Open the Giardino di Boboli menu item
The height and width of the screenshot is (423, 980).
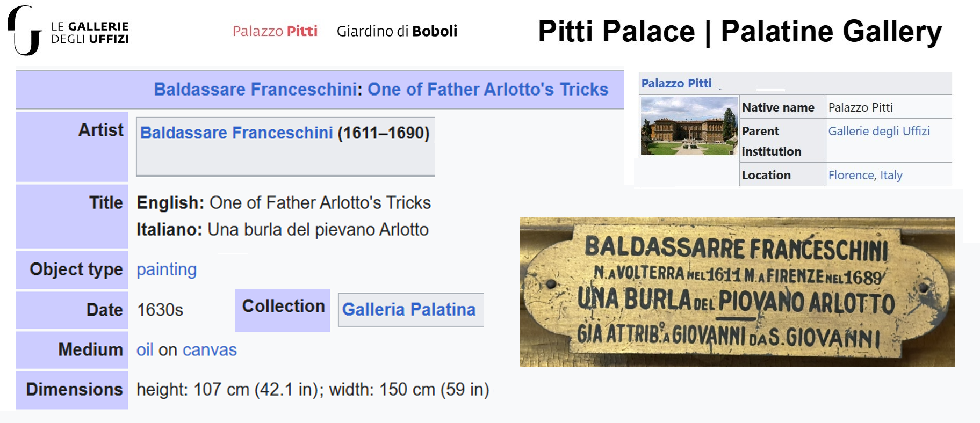397,31
